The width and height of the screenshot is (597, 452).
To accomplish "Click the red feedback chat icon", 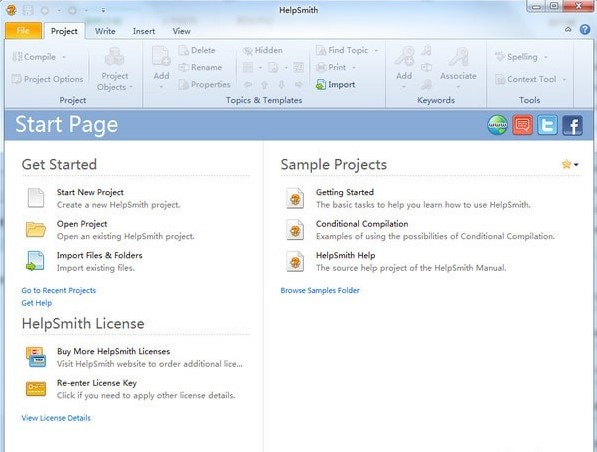I will 522,125.
